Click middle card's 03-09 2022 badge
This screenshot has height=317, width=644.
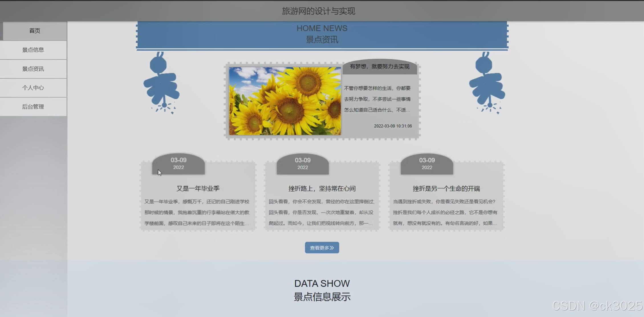pos(302,163)
